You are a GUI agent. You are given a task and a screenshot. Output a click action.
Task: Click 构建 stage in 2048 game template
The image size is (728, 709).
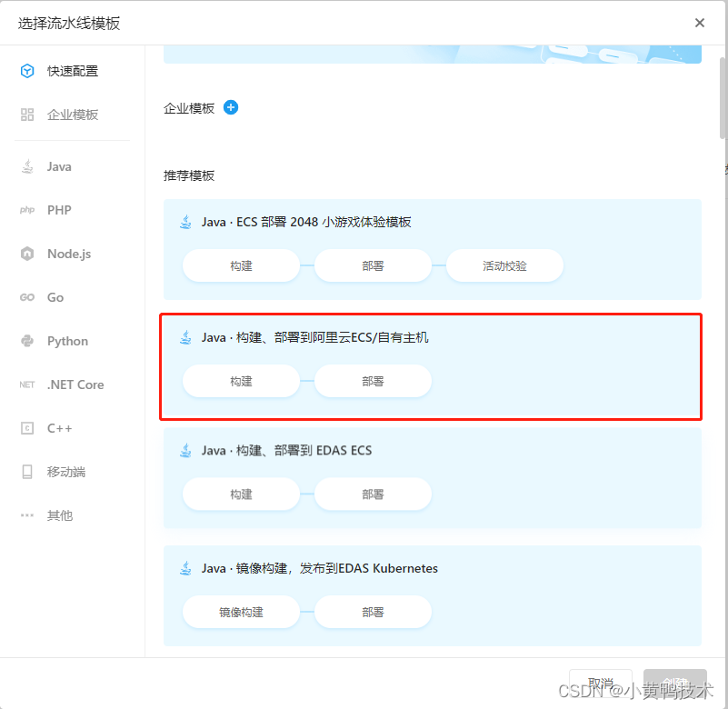(x=241, y=265)
